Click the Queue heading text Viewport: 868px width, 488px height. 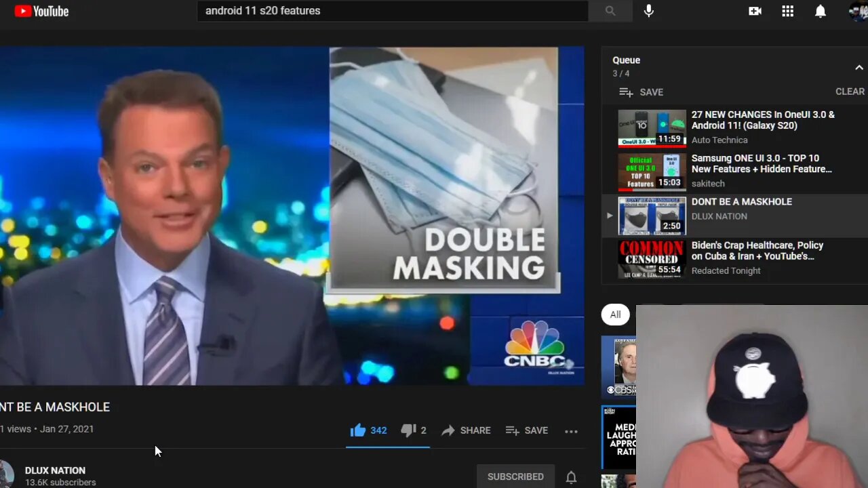coord(626,60)
